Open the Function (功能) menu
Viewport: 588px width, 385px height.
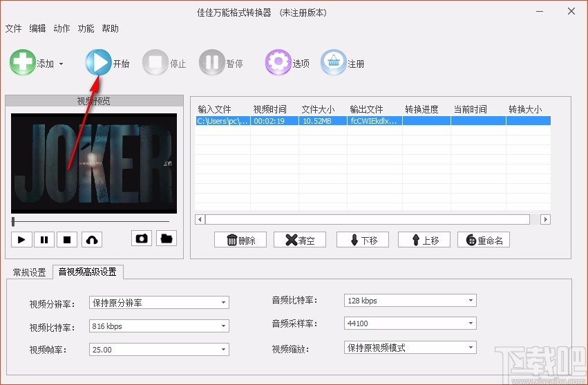point(86,28)
